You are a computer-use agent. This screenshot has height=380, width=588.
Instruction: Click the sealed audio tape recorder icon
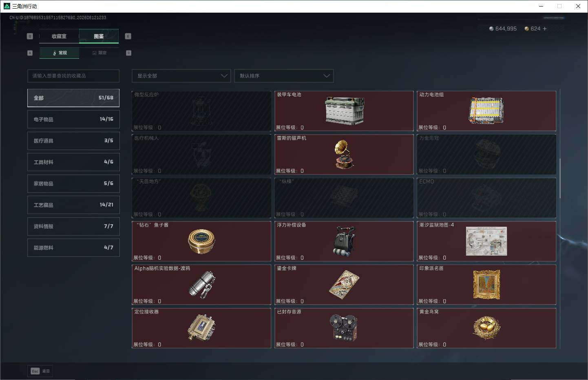click(344, 328)
